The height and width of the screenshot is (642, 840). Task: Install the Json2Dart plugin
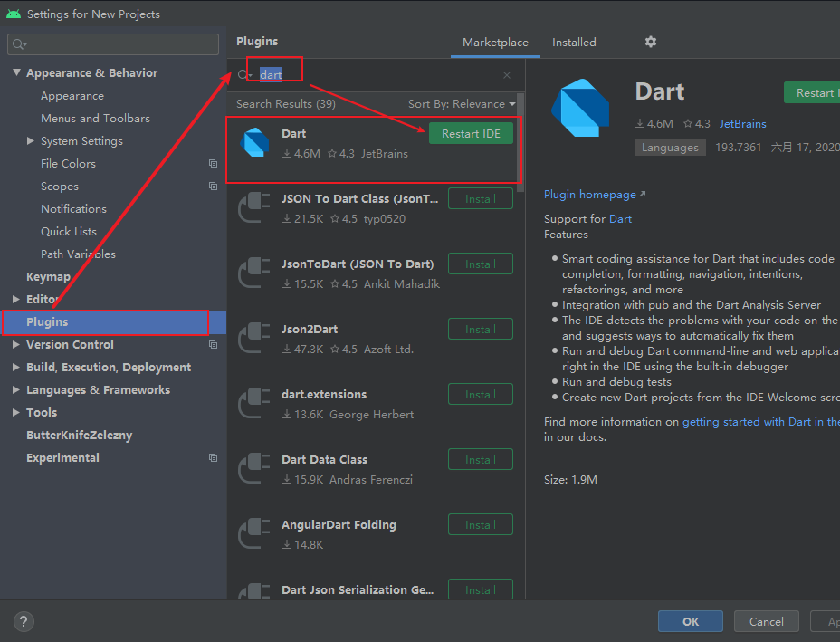(481, 329)
